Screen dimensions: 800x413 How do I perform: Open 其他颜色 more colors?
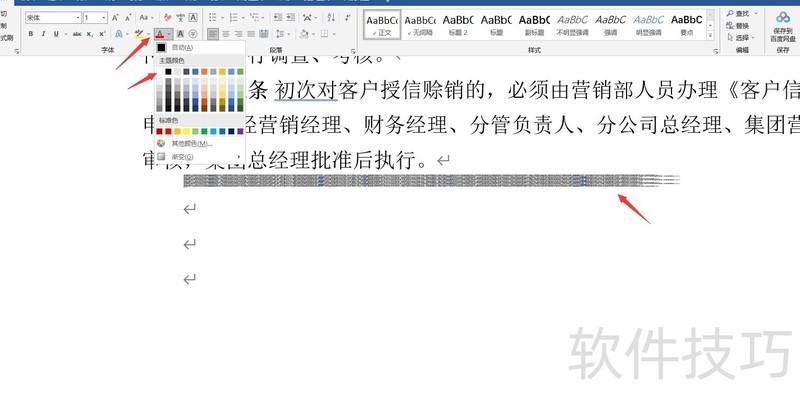point(200,143)
